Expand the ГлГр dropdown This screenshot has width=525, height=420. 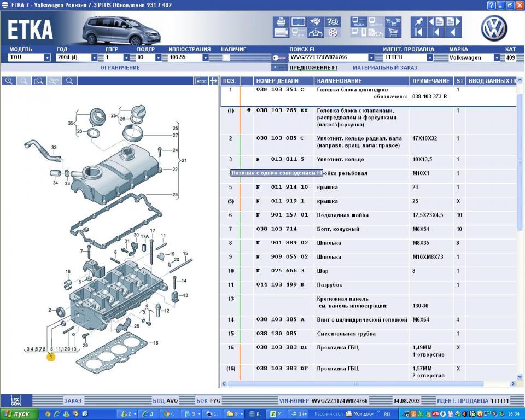click(x=126, y=57)
